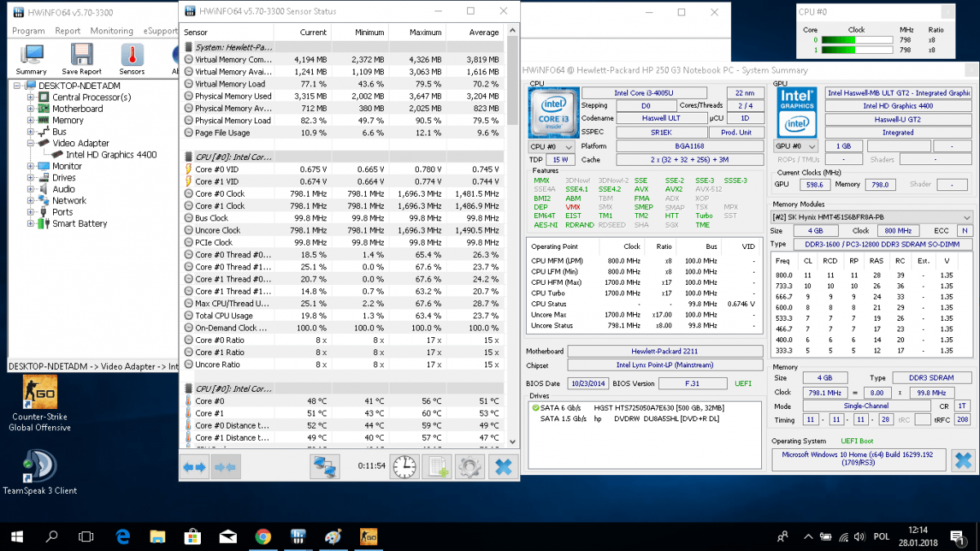Image resolution: width=980 pixels, height=551 pixels.
Task: Click the POL language indicator
Action: pyautogui.click(x=881, y=536)
